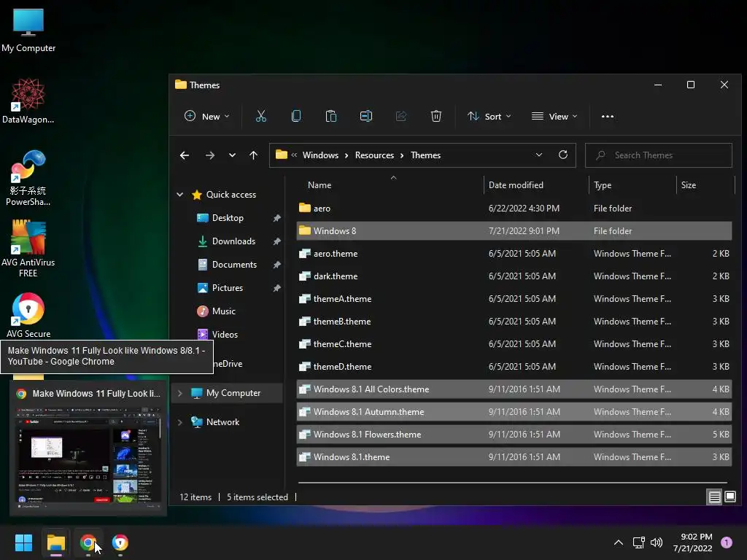Open the DataWagon desktop shortcut
Viewport: 747px width, 560px height.
[28, 101]
